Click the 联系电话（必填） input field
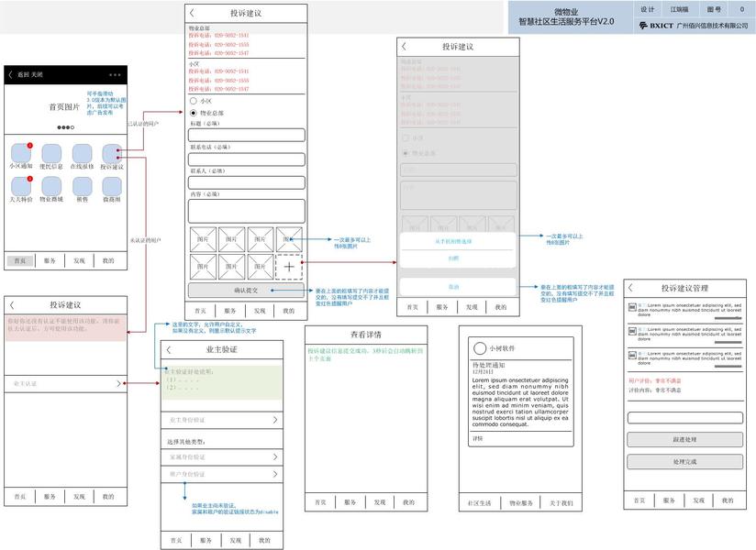756x550 pixels. [x=247, y=159]
